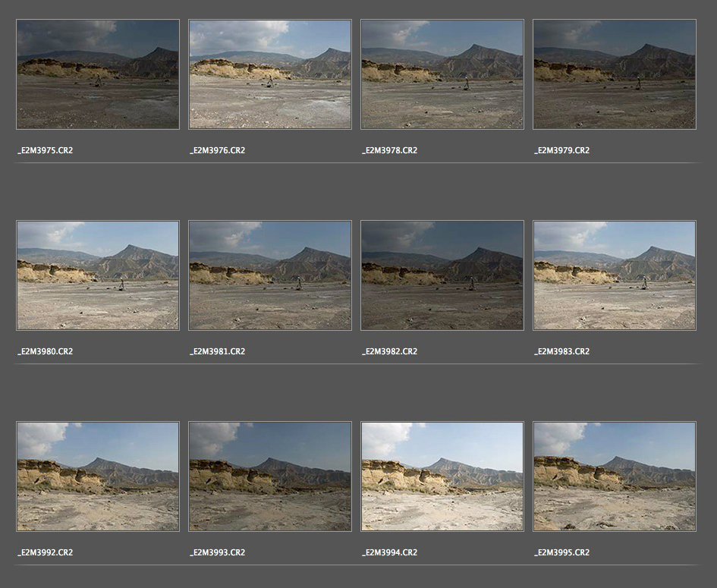Click the filename text _E2M3976.CR2
This screenshot has height=588, width=717.
[218, 150]
